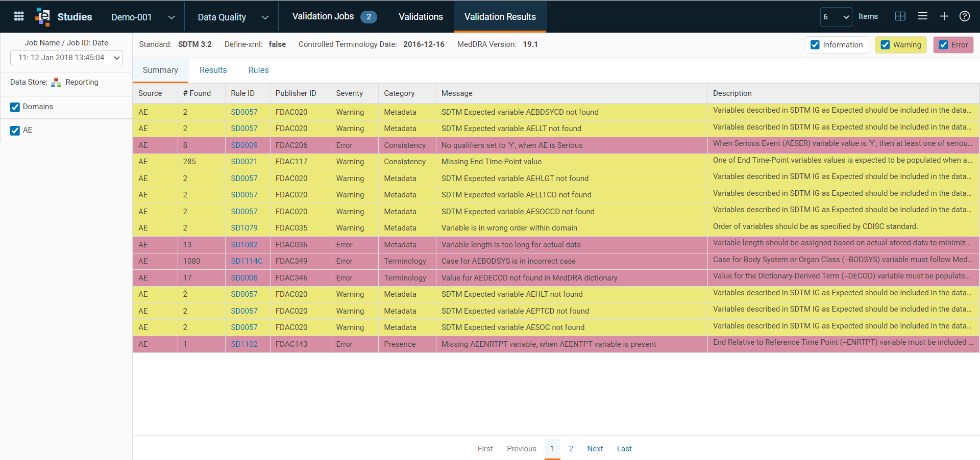Switch to the Rules tab
Image resolution: width=980 pixels, height=460 pixels.
point(258,70)
